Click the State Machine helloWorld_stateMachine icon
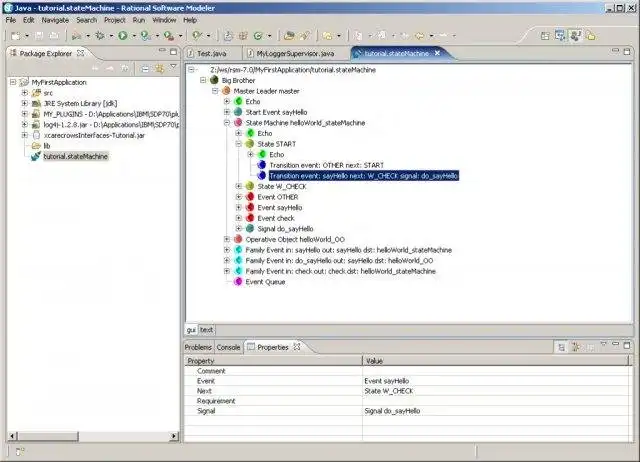Viewport: 640px width, 462px height. (x=238, y=122)
